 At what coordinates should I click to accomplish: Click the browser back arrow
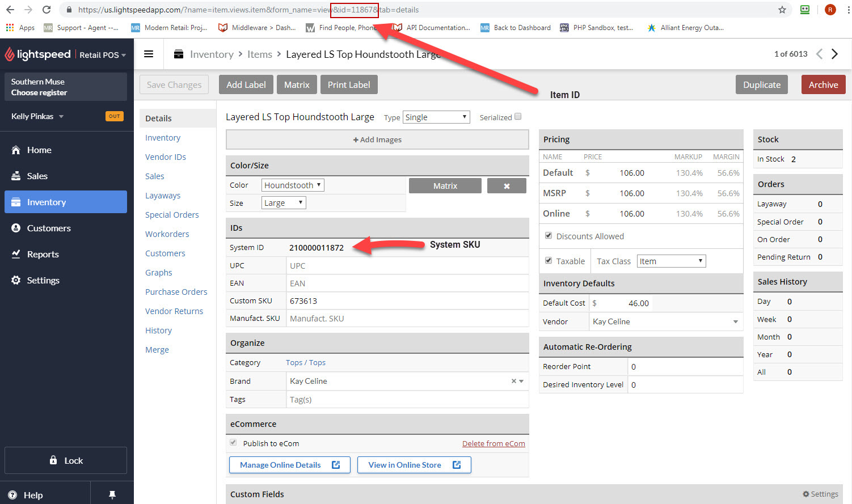pyautogui.click(x=10, y=10)
